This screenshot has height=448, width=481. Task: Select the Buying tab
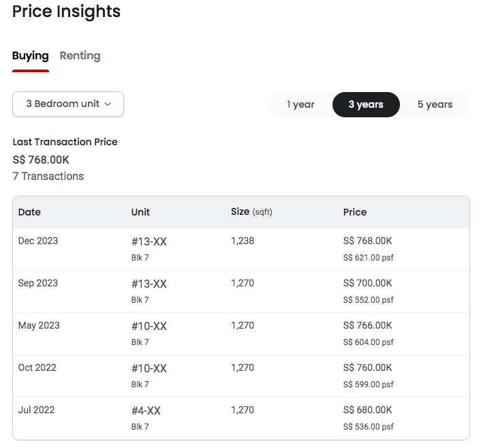click(31, 56)
